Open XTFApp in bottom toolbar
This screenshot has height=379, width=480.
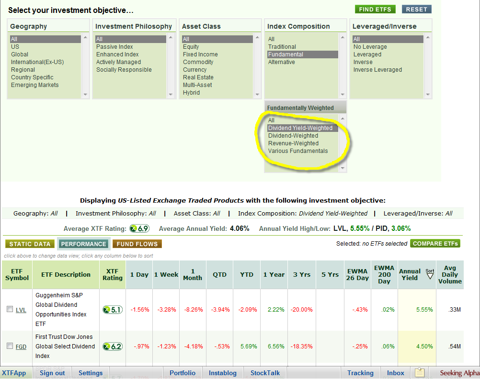click(14, 373)
